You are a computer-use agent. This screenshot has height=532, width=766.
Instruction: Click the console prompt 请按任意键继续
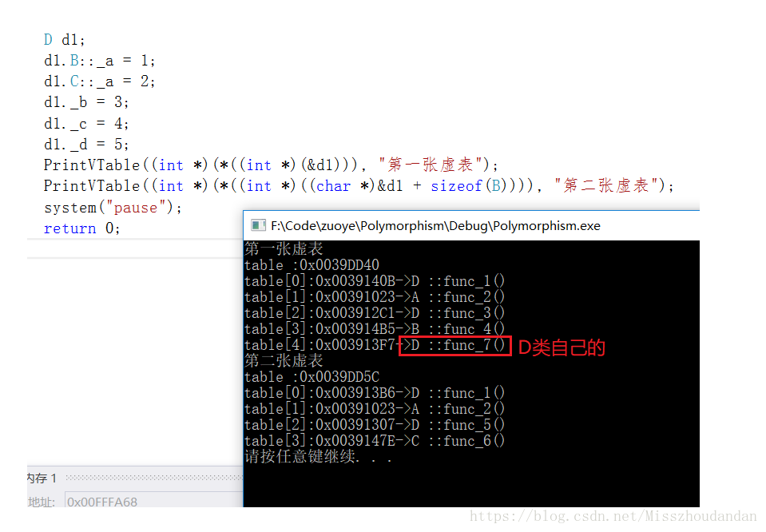coord(318,457)
